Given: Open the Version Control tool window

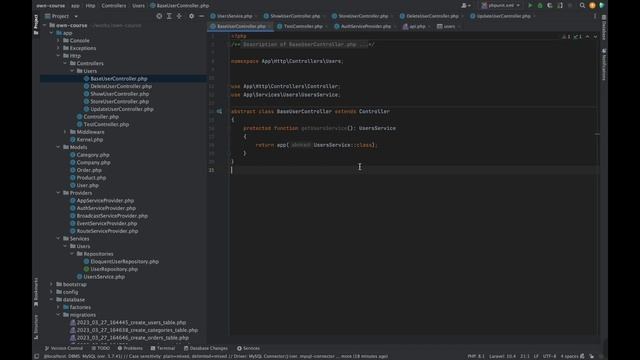Looking at the screenshot, I should [x=64, y=349].
